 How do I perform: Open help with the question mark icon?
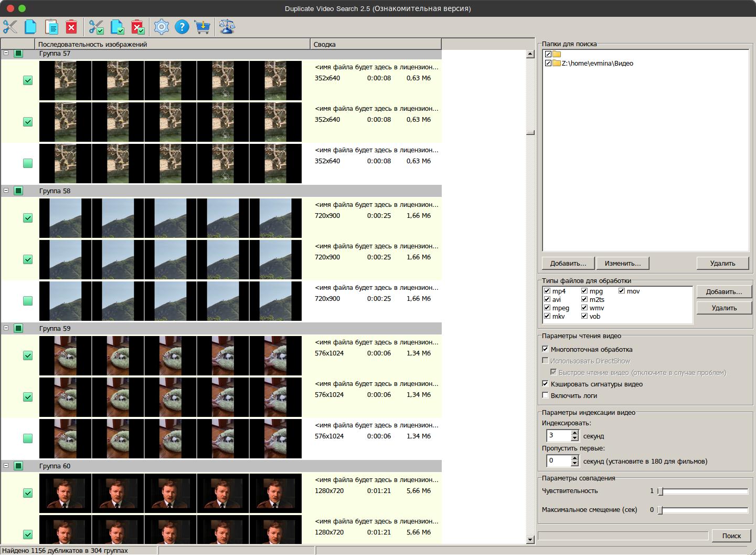182,27
